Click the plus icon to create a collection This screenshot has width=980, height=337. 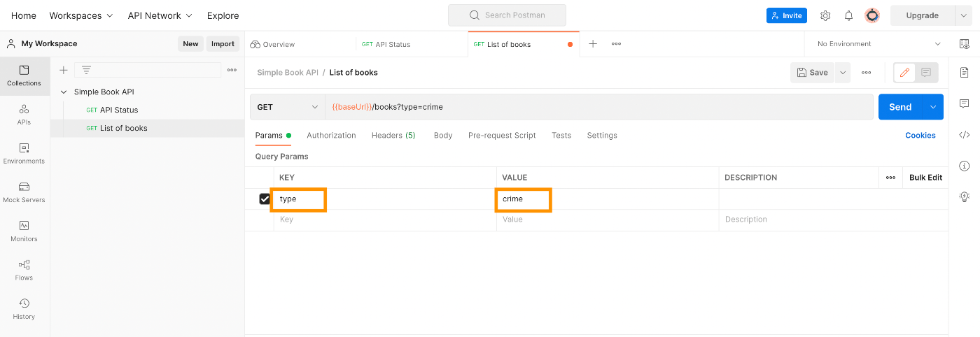[64, 70]
